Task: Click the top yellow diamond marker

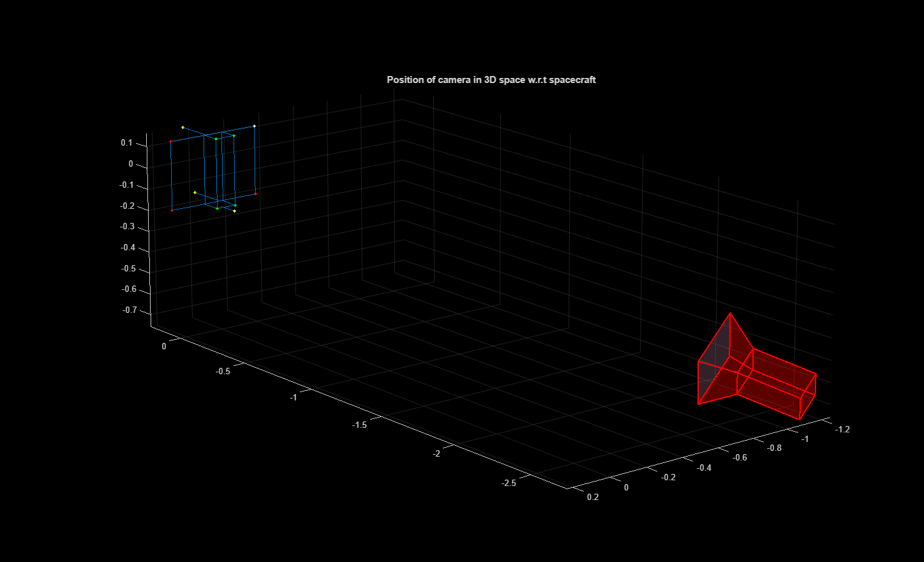Action: click(183, 127)
